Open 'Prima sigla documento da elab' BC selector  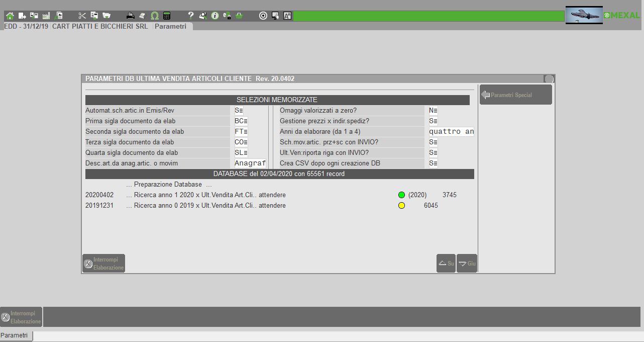[241, 121]
